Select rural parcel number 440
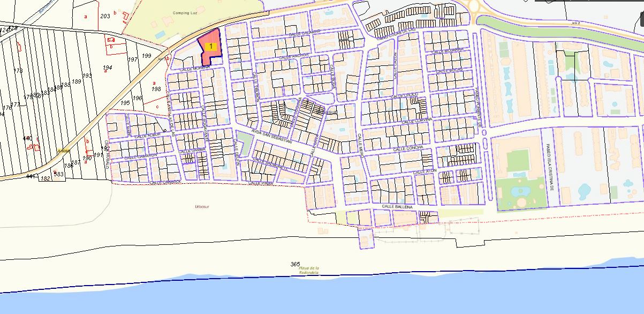644x314 pixels. [27, 138]
